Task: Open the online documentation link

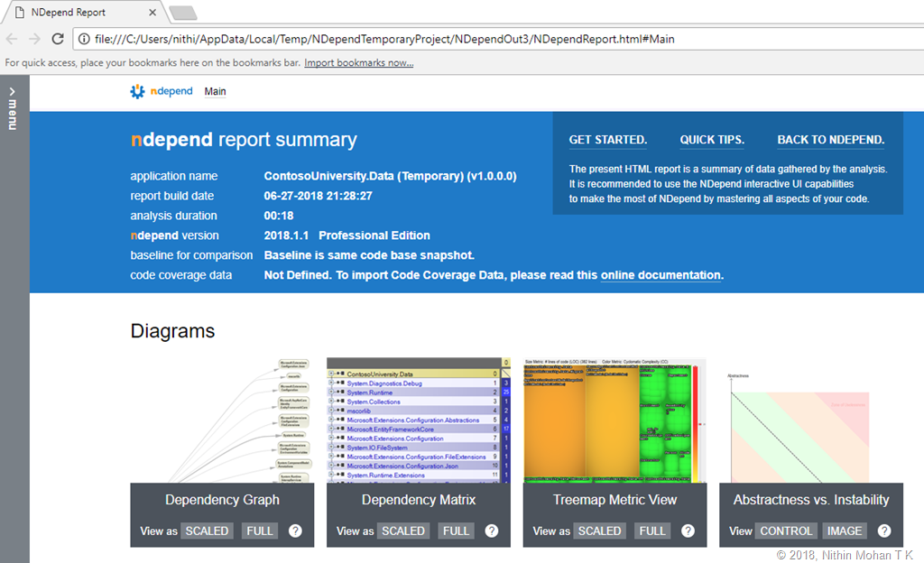Action: click(661, 275)
